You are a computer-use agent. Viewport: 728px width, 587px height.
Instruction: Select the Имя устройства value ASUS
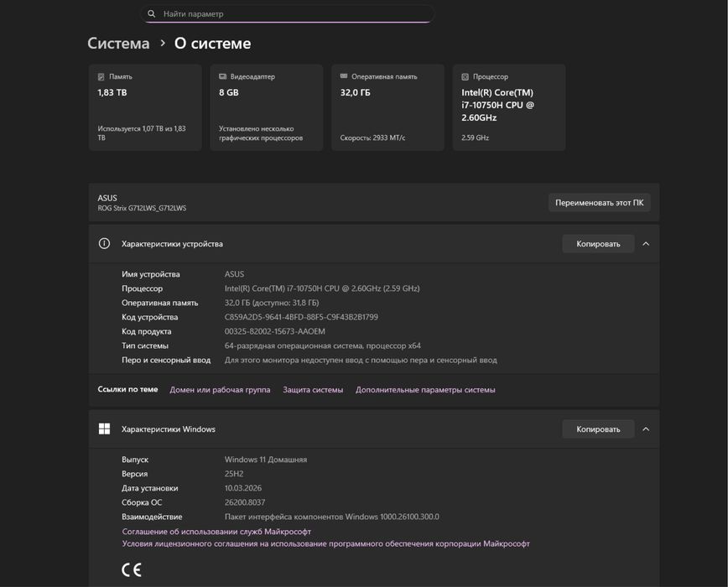[x=235, y=274]
